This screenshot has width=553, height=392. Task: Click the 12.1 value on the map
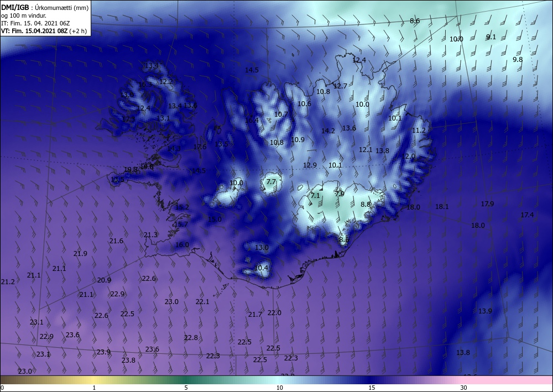366,149
